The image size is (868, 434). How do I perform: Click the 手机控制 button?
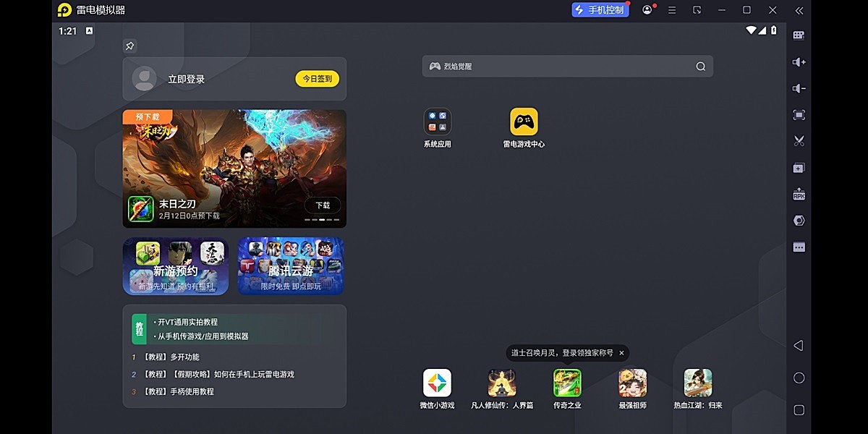600,10
